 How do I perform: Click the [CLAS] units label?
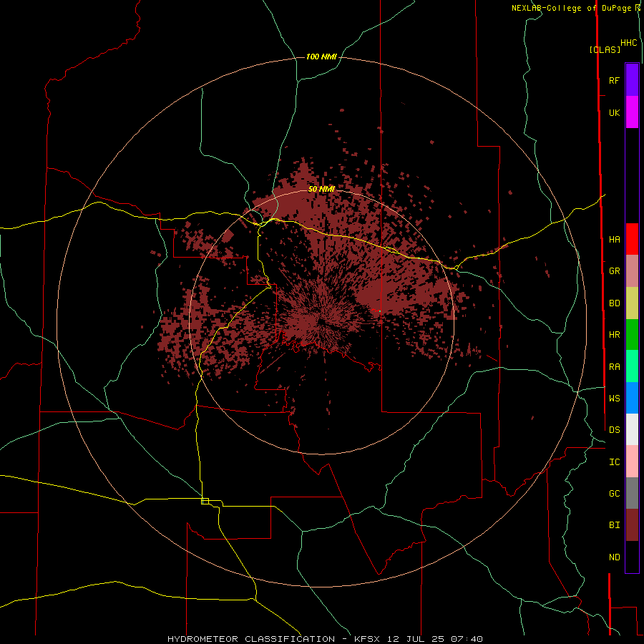coord(605,49)
